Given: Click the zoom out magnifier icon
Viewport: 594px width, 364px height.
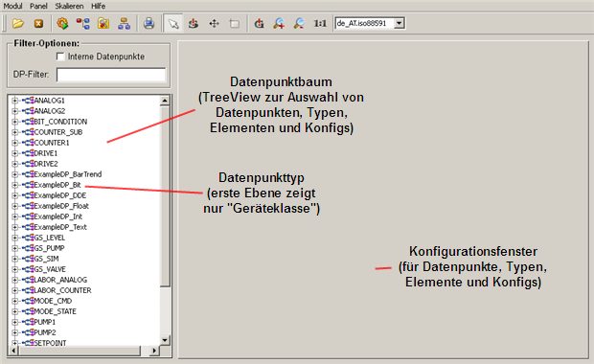Looking at the screenshot, I should 299,24.
